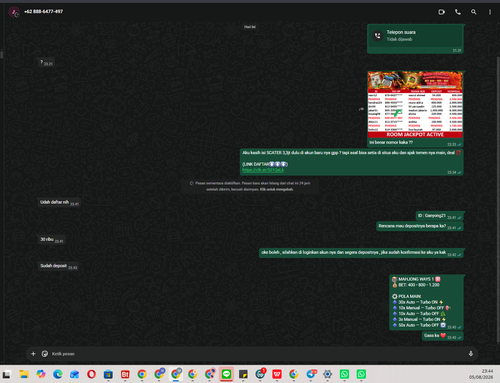Select the 'Udah daftar nih' message

59,202
